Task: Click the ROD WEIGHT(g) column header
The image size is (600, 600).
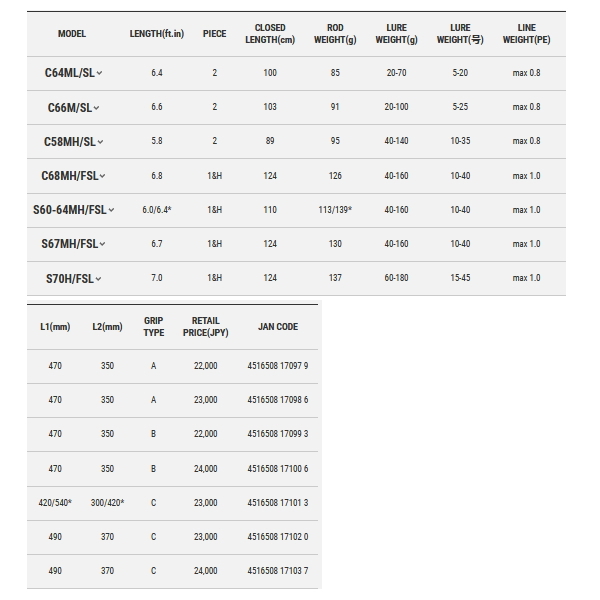Action: (335, 34)
